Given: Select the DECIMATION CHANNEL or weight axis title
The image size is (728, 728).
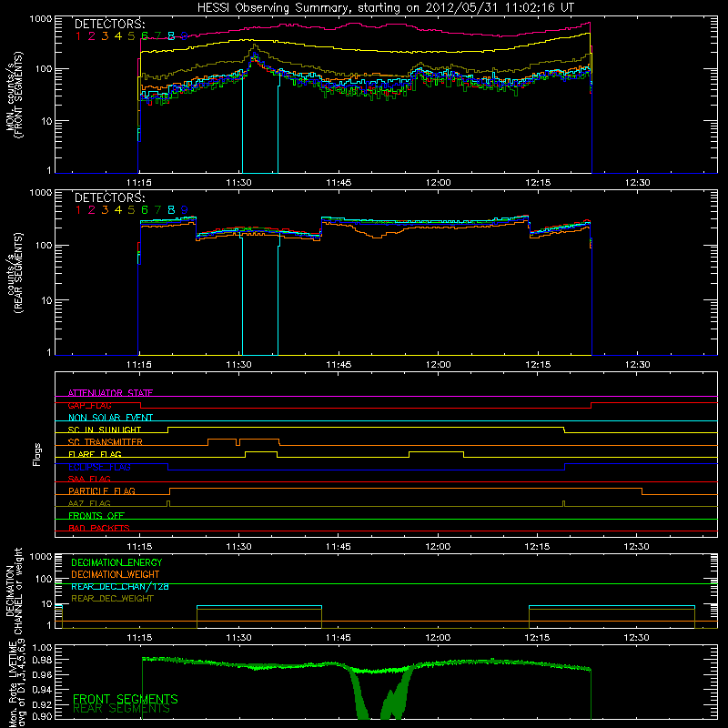Looking at the screenshot, I should pyautogui.click(x=15, y=591).
